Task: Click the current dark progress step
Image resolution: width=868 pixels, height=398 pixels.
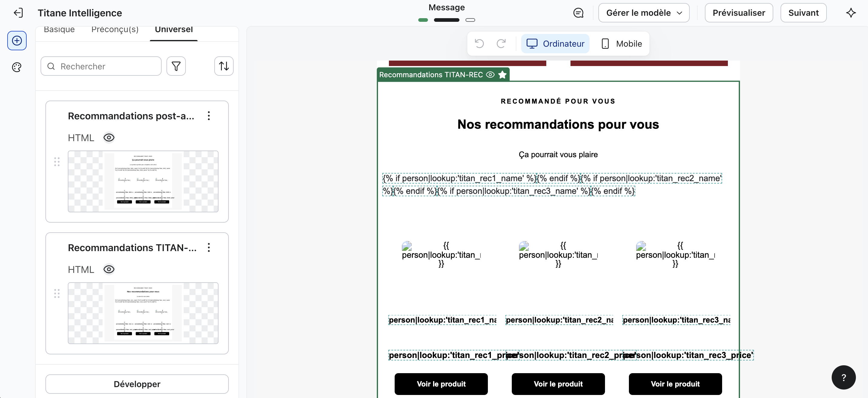Action: [x=446, y=20]
